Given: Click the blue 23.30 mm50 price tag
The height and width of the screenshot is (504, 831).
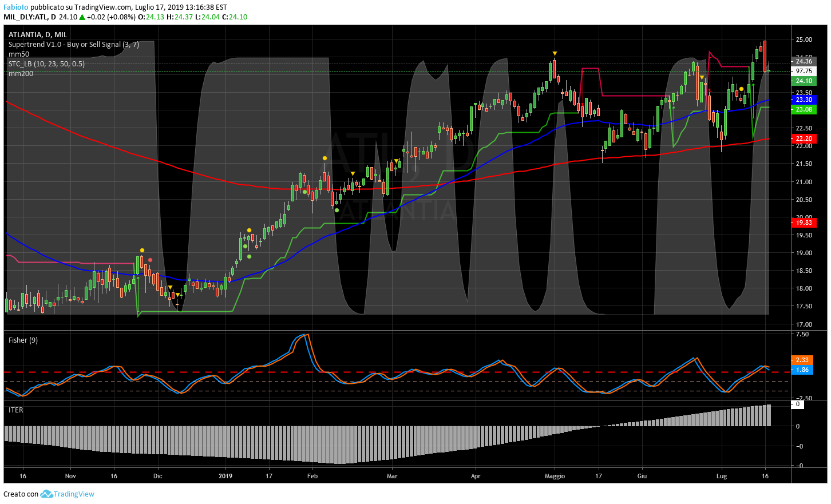Looking at the screenshot, I should coord(804,100).
